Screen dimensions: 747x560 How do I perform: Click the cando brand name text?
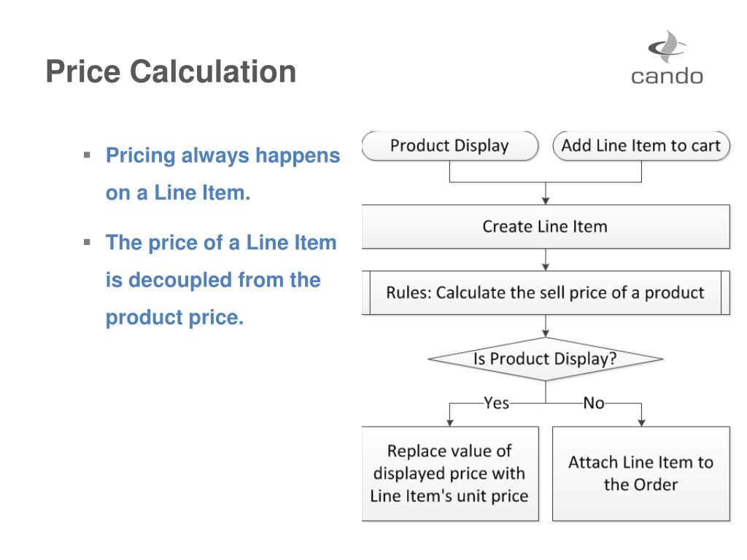coord(667,76)
